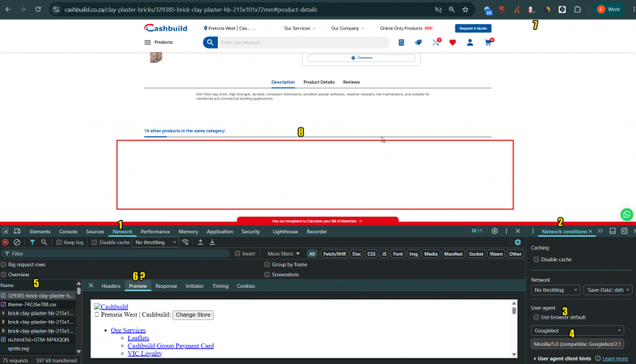The height and width of the screenshot is (364, 636).
Task: Check Use browser default user agent
Action: pyautogui.click(x=537, y=317)
